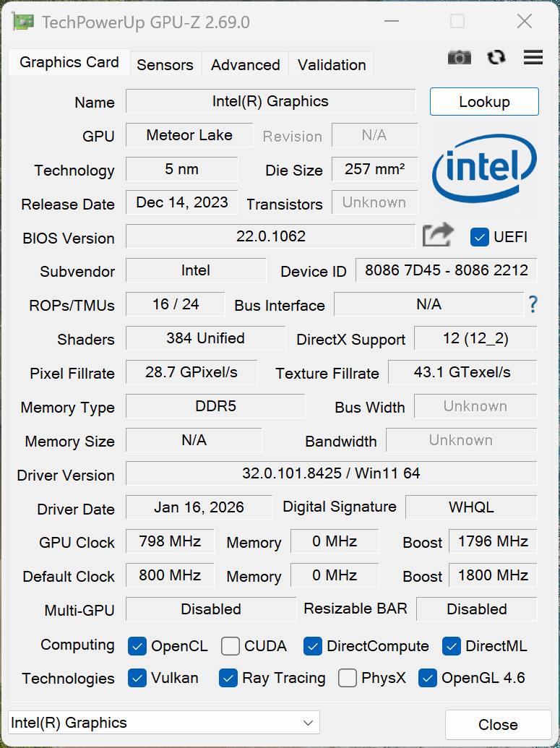Toggle the Ray Tracing checkbox

click(228, 678)
